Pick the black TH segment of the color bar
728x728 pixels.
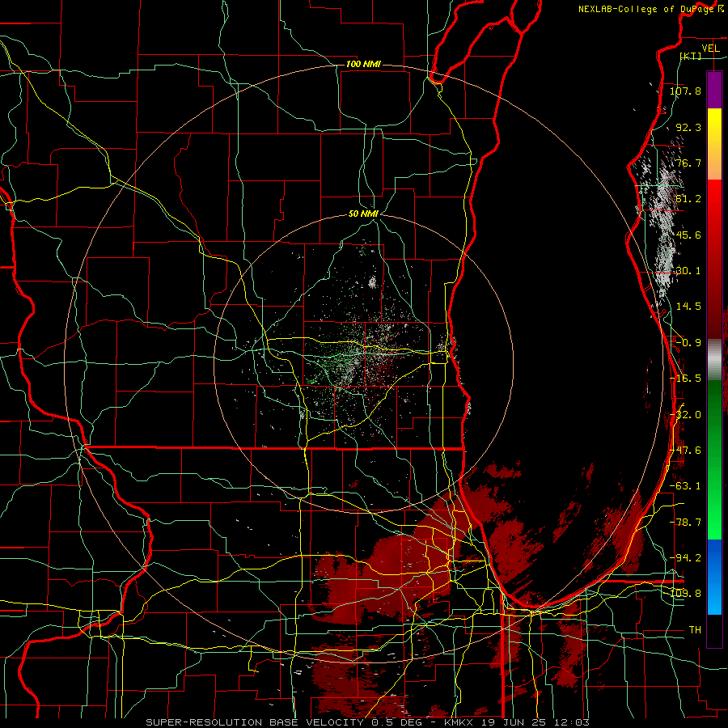pyautogui.click(x=714, y=631)
